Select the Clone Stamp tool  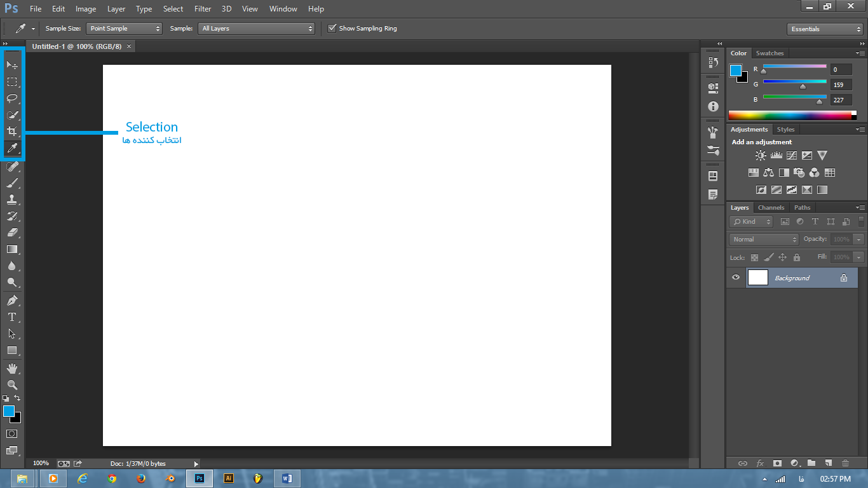tap(12, 200)
